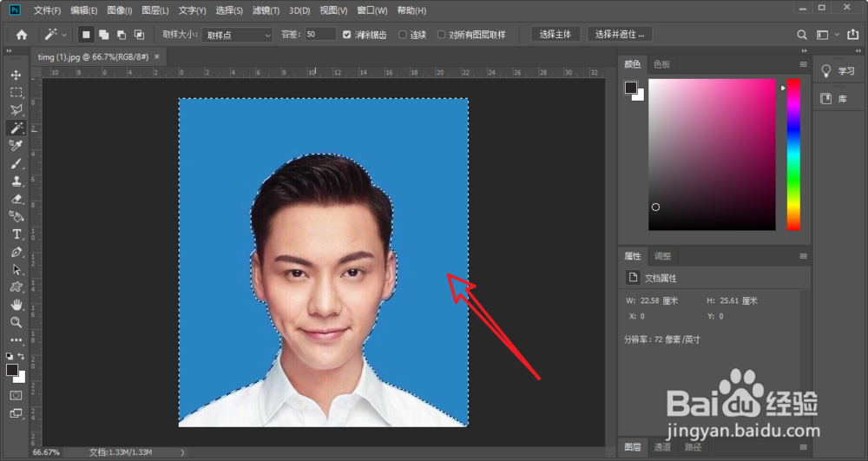Open the 滤镜(T) menu
The height and width of the screenshot is (461, 868).
tap(266, 10)
